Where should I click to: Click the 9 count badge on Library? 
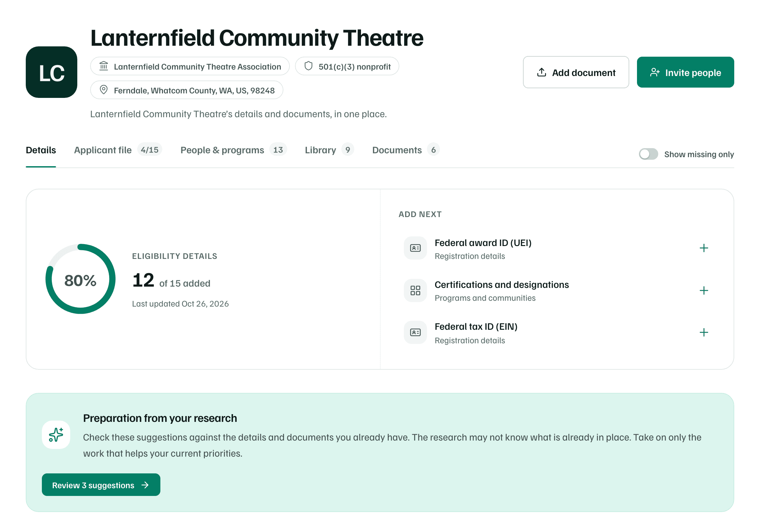click(347, 150)
